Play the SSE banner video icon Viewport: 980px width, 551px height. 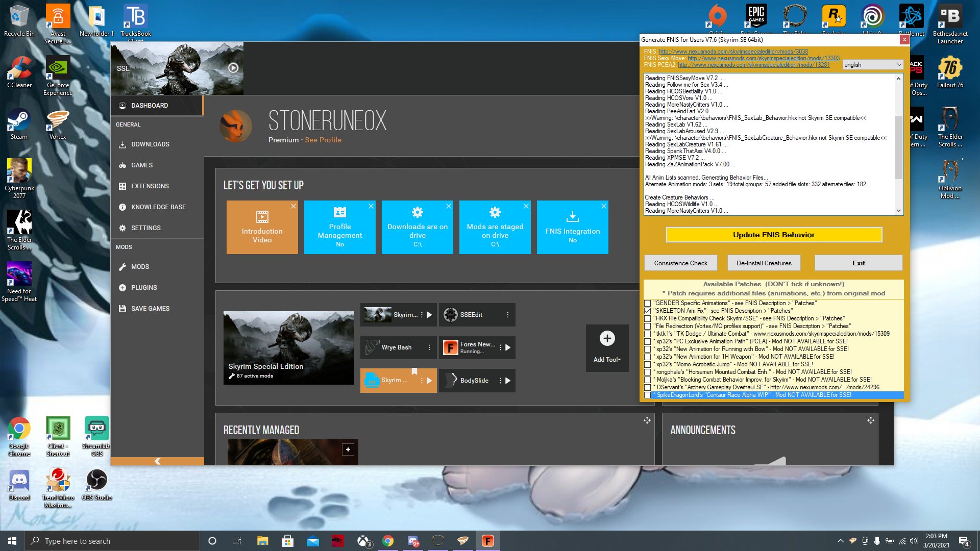233,68
